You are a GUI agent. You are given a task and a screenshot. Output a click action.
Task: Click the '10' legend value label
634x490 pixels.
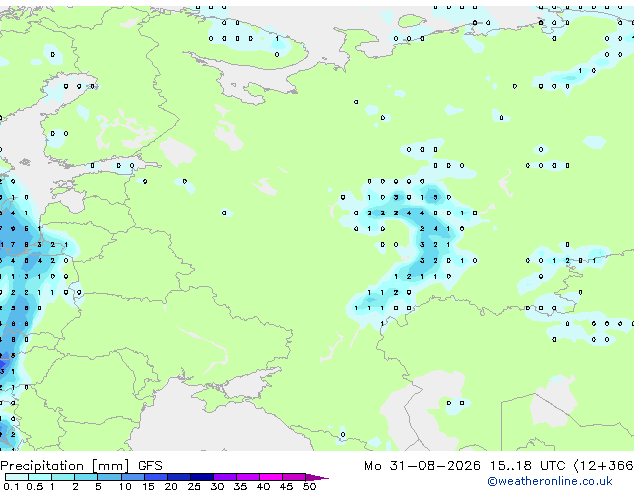pyautogui.click(x=125, y=486)
